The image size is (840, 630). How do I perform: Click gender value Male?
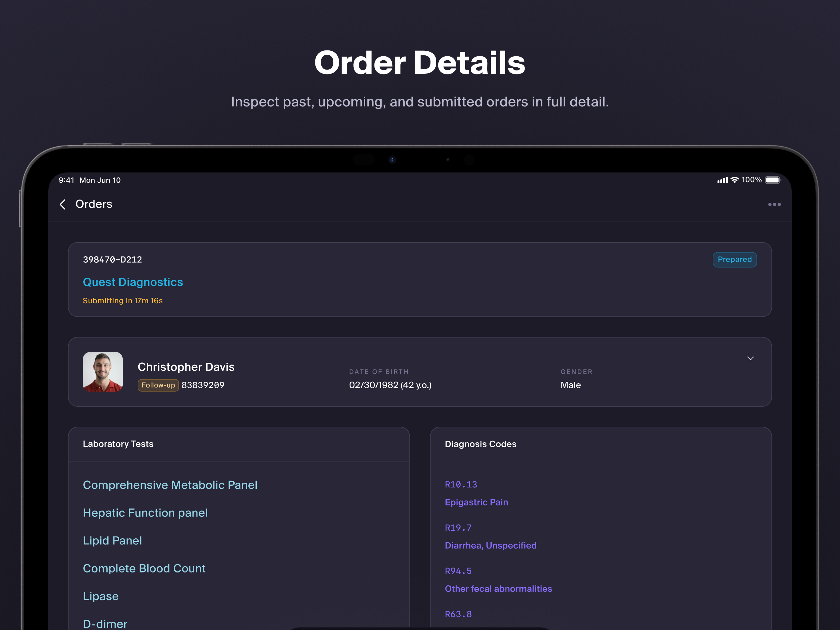pos(570,385)
